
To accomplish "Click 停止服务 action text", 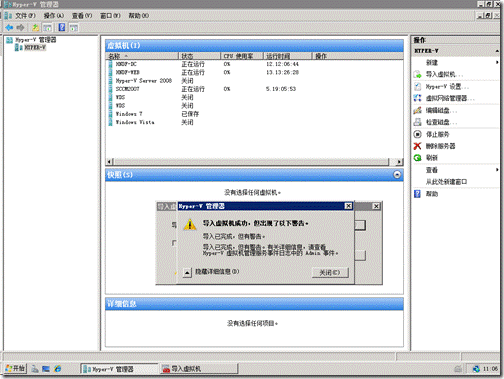I will point(437,134).
